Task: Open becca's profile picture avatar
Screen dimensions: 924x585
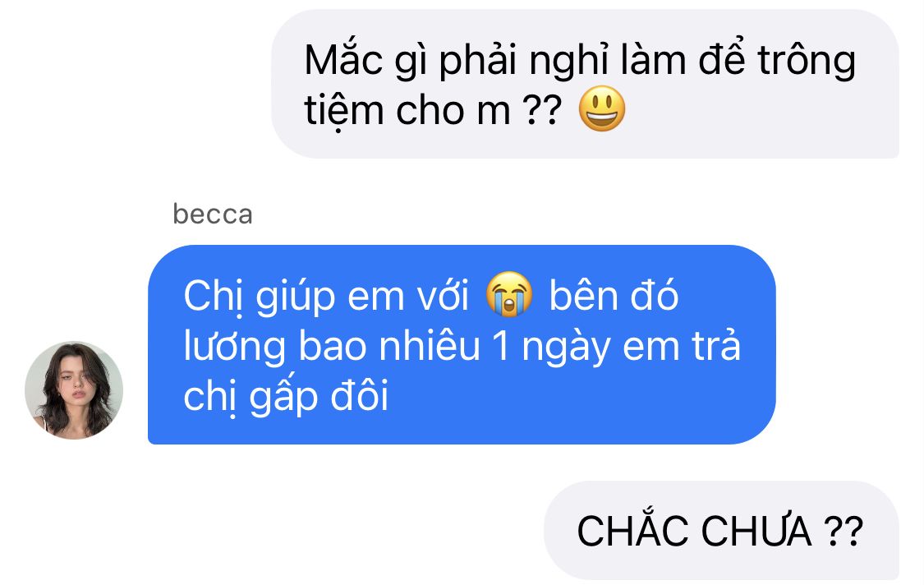Action: tap(74, 390)
